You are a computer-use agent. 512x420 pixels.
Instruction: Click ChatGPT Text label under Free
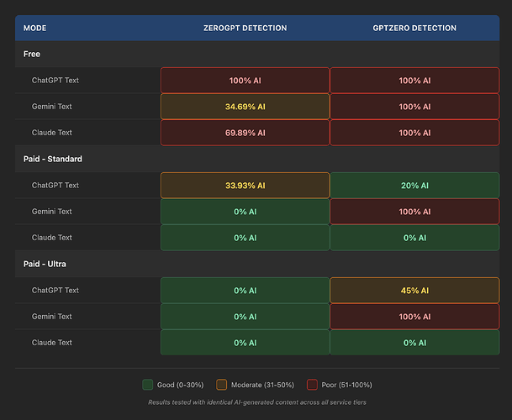55,81
